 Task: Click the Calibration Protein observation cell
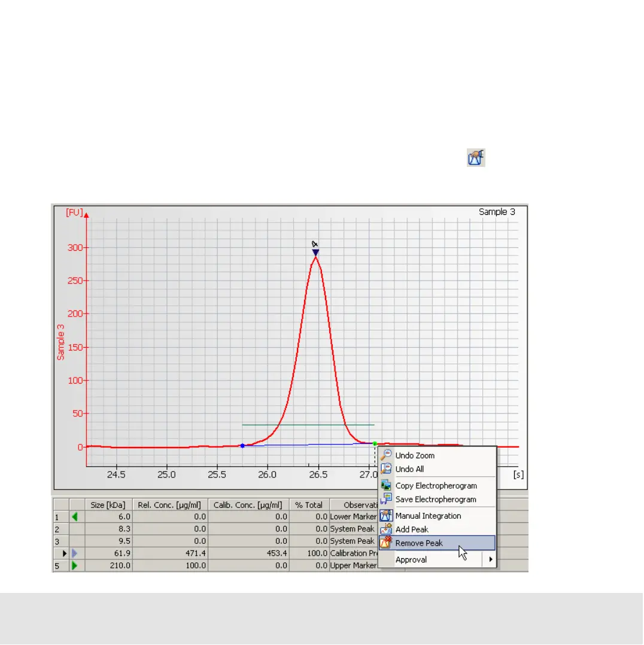coord(354,553)
